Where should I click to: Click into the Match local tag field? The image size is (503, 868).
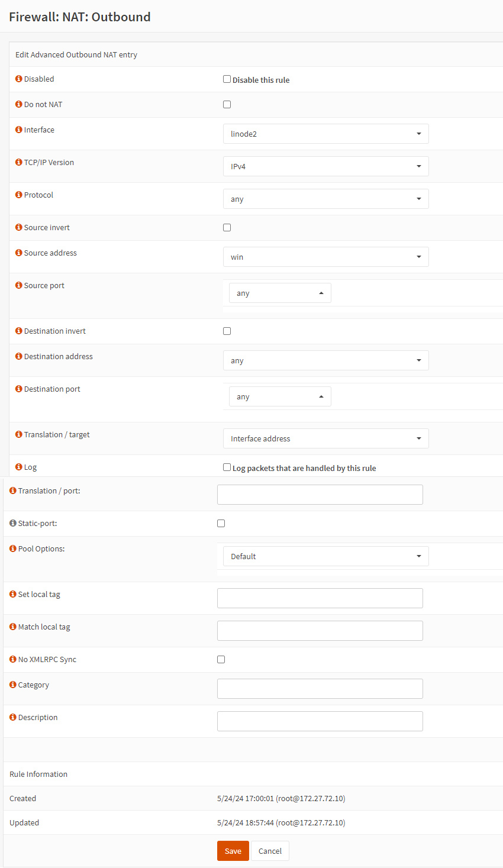click(320, 631)
